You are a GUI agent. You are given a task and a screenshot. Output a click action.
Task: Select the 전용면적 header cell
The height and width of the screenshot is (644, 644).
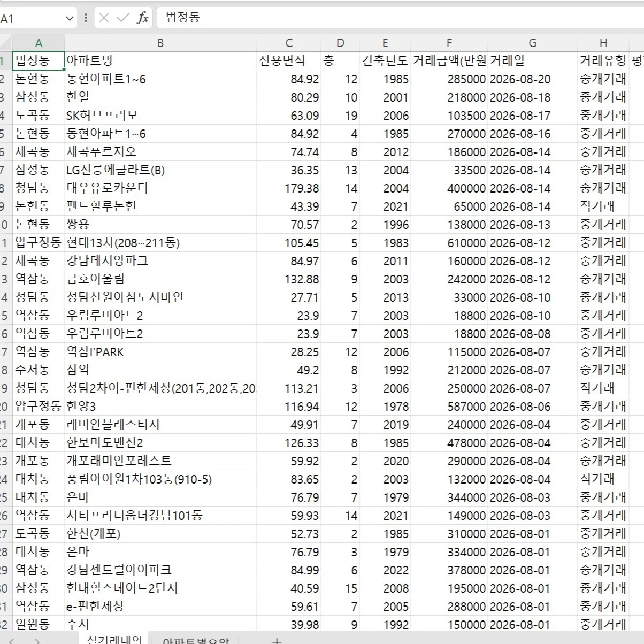pyautogui.click(x=289, y=61)
